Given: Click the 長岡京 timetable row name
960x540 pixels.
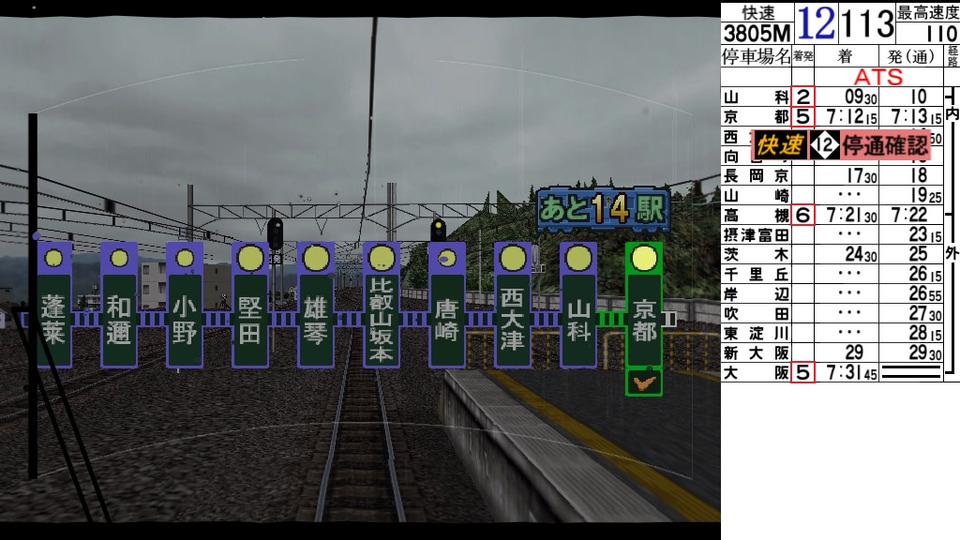Looking at the screenshot, I should (756, 176).
